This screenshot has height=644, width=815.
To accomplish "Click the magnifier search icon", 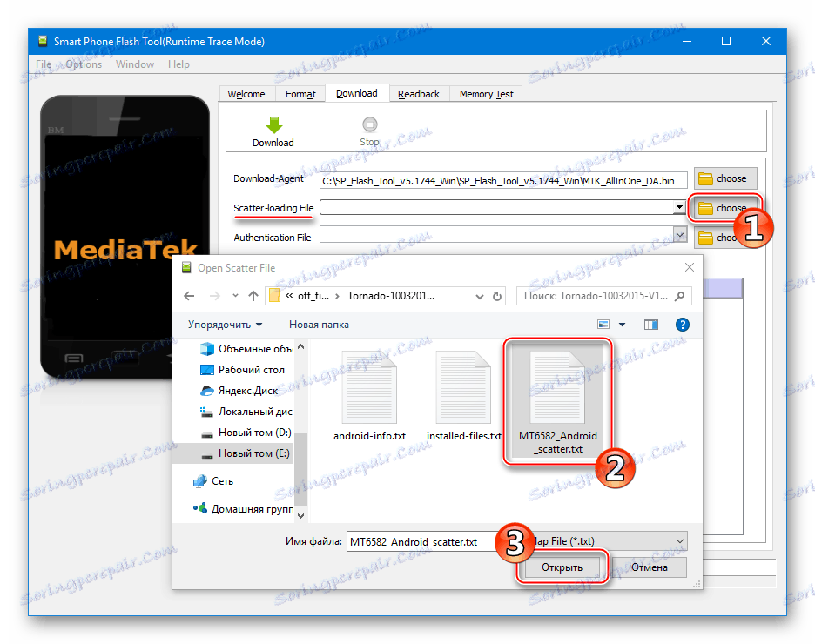I will (679, 296).
